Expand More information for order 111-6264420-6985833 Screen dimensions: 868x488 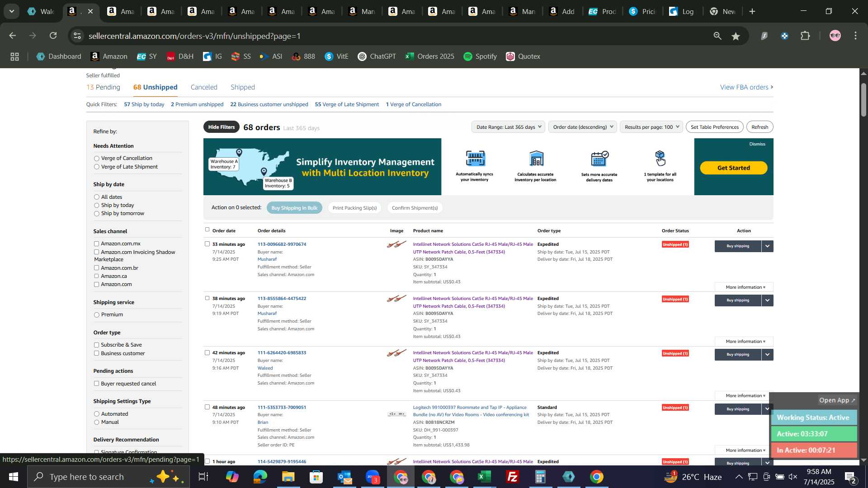(744, 396)
